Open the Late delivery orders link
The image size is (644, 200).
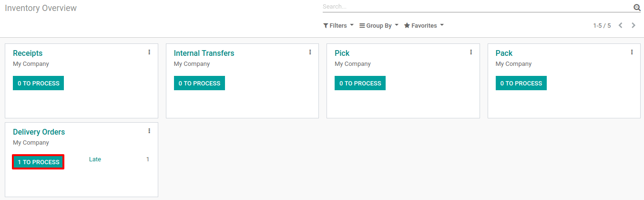click(x=95, y=159)
